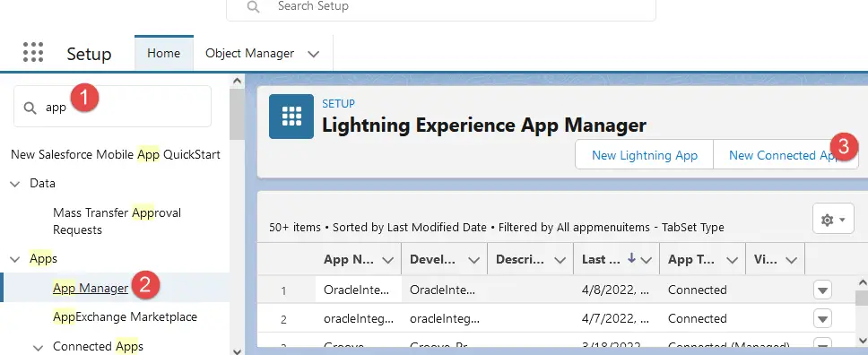Click the Quick Find box containing app
This screenshot has height=355, width=868.
(112, 107)
